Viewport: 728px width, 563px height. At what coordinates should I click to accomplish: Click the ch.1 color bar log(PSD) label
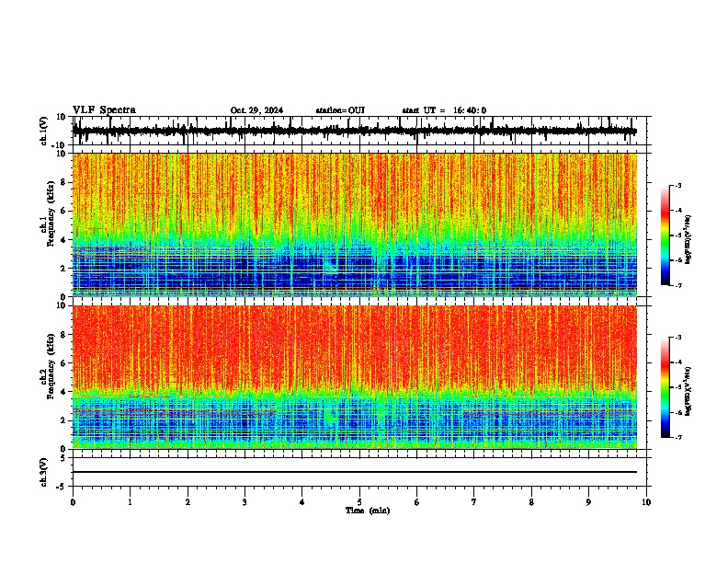688,239
